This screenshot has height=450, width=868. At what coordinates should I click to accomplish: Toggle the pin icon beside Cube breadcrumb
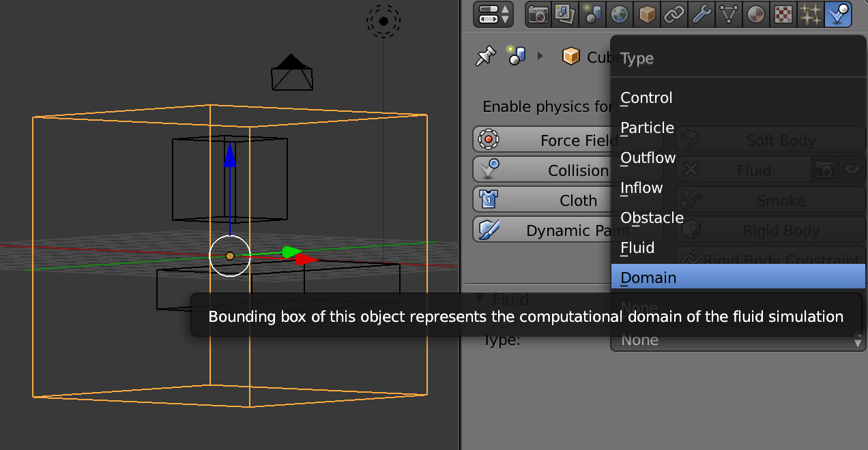485,56
